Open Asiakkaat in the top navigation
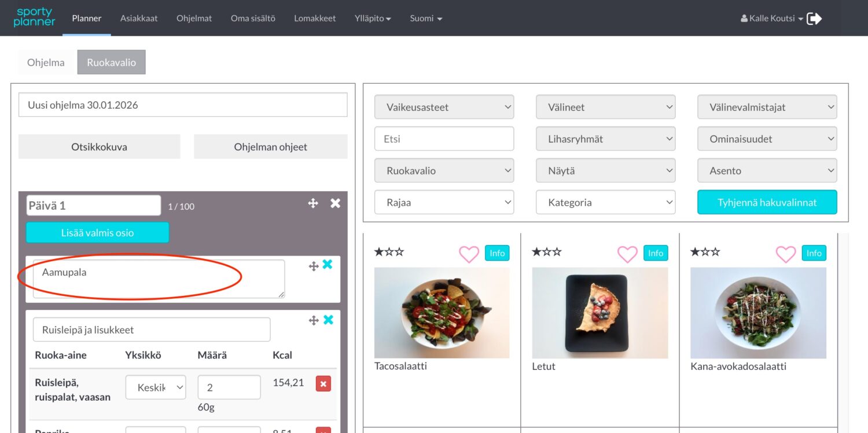868x433 pixels. [139, 18]
